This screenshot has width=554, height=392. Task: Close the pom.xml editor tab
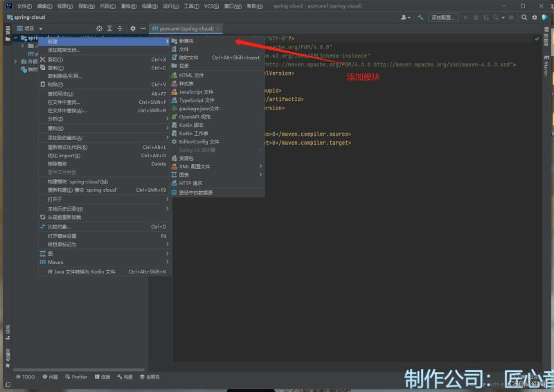(x=218, y=28)
